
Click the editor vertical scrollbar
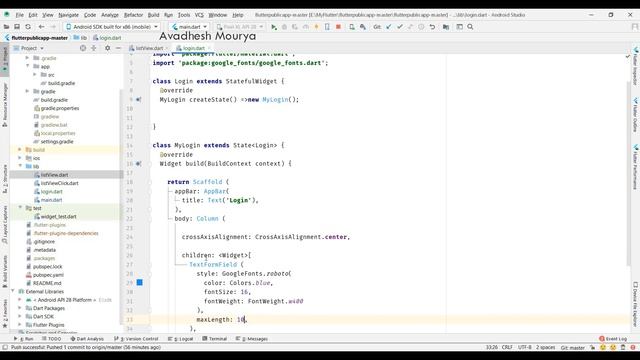tap(629, 173)
